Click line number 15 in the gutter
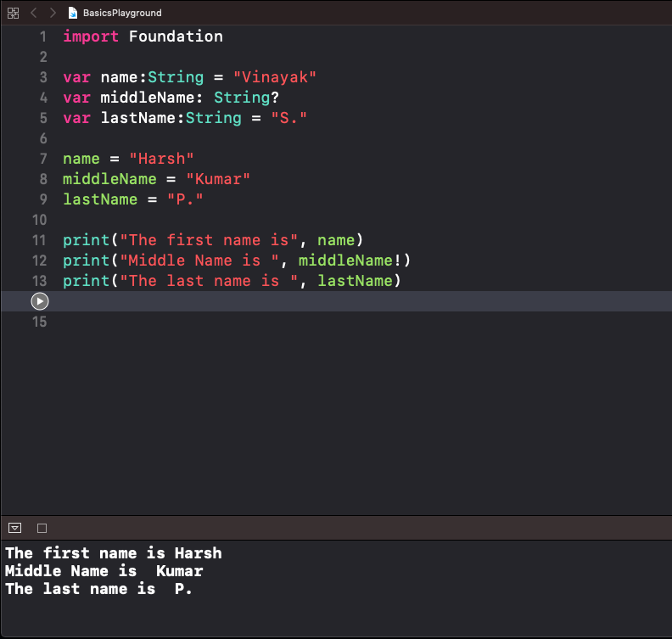This screenshot has width=672, height=639. pyautogui.click(x=38, y=322)
